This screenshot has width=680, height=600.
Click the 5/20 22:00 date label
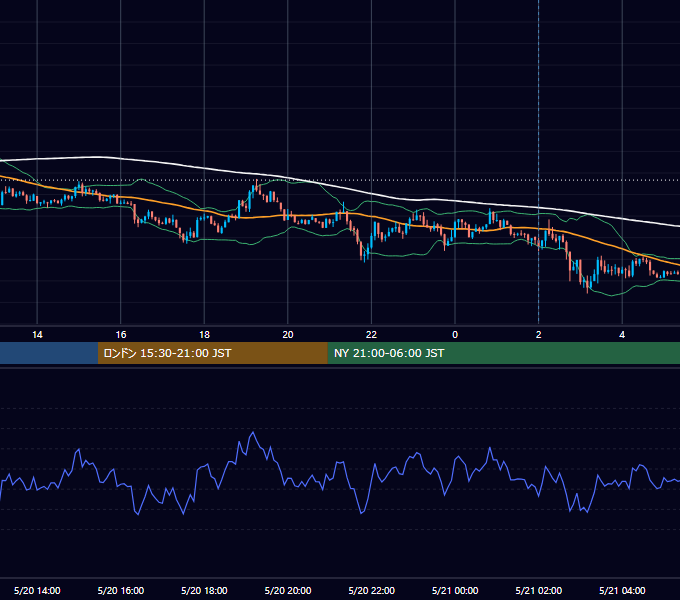pyautogui.click(x=372, y=590)
